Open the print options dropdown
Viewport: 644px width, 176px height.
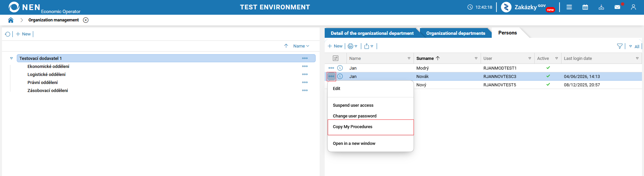(353, 46)
